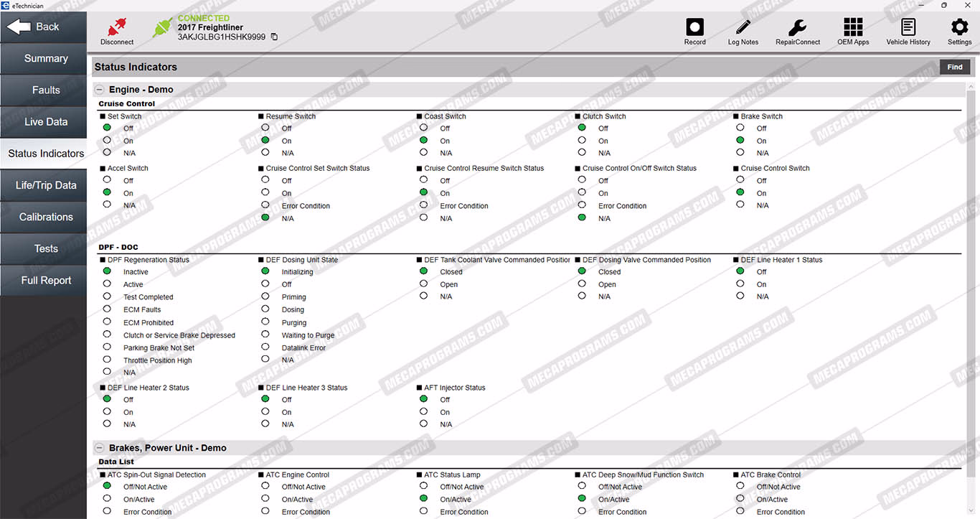980x519 pixels.
Task: Copy the VIN using the clipboard icon
Action: (x=274, y=37)
